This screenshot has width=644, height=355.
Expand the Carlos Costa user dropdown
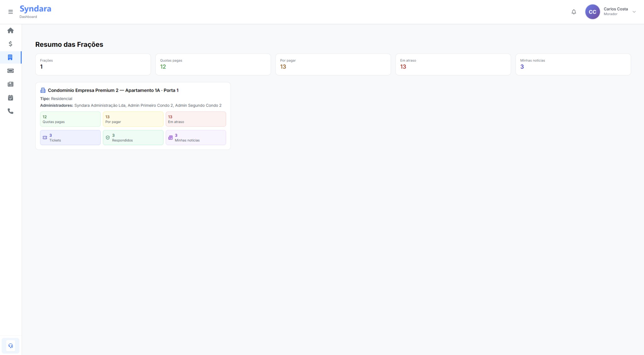point(634,12)
